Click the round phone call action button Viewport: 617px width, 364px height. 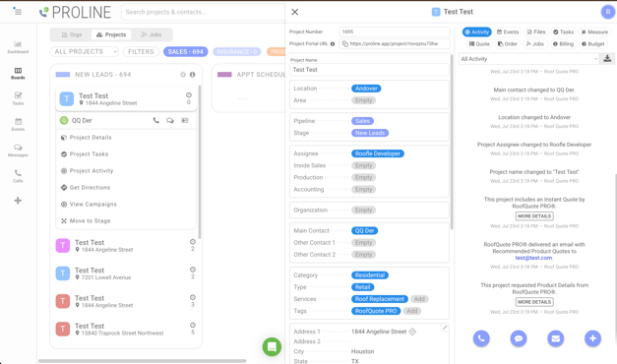pos(481,338)
